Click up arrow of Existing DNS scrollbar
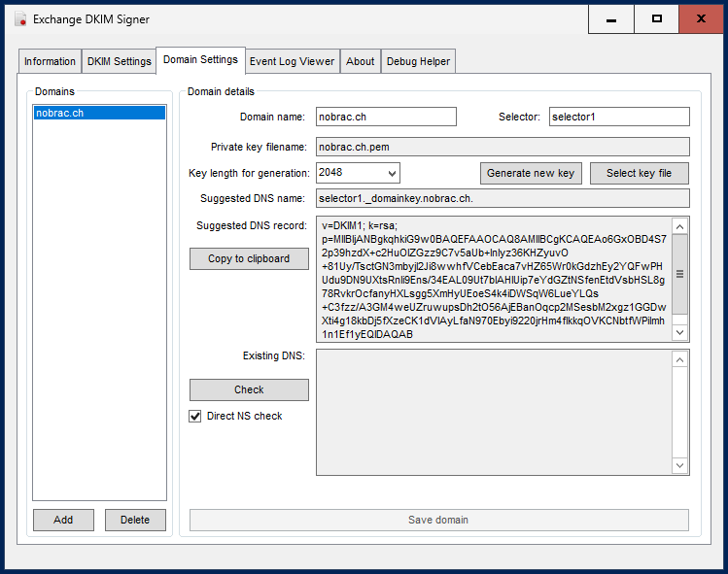Screen dimensions: 728x574 pos(679,359)
